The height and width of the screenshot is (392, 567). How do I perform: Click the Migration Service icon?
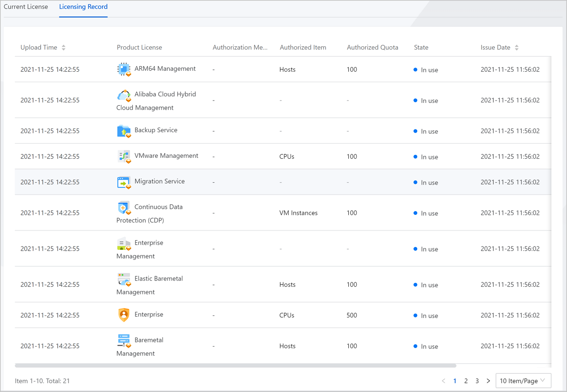[x=124, y=182]
